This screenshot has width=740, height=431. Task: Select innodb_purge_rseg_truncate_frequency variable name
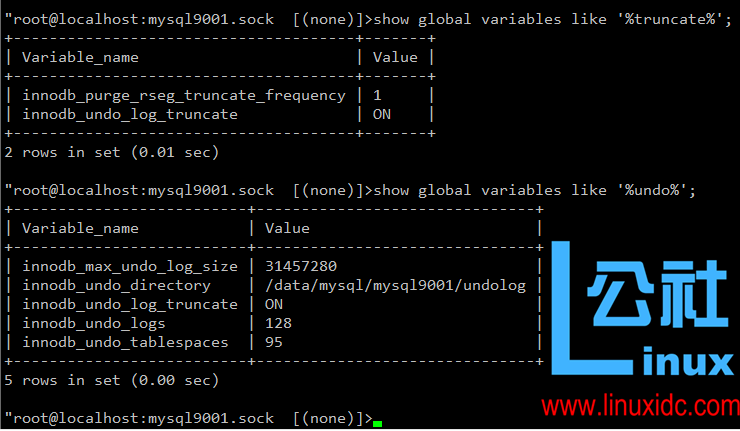click(x=184, y=96)
